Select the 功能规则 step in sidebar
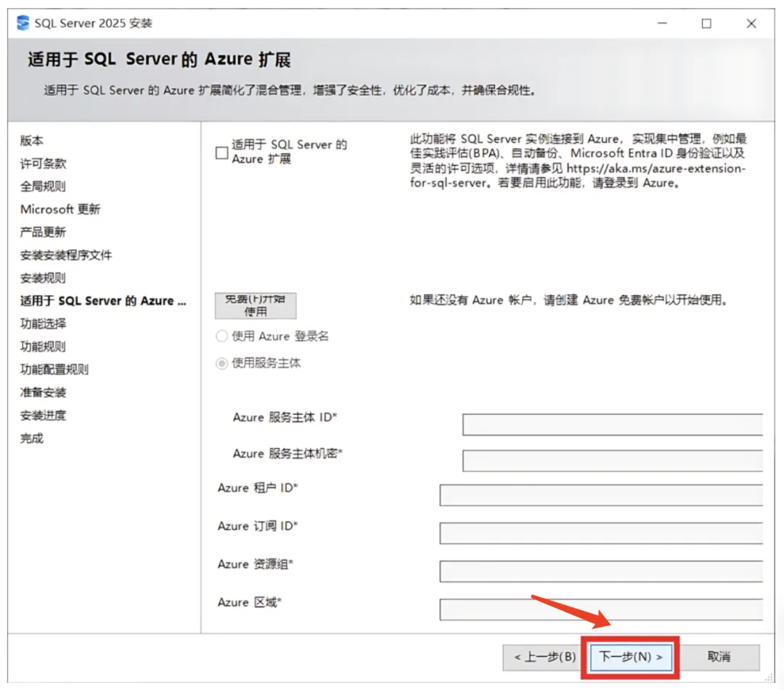Screen dimensions: 784x690 pos(43,346)
